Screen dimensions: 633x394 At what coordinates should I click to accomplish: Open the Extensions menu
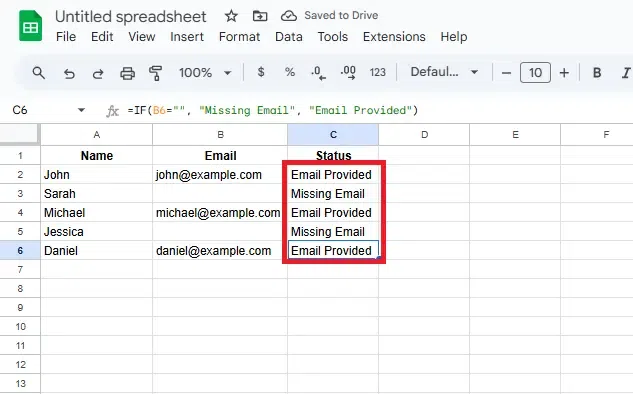[394, 37]
